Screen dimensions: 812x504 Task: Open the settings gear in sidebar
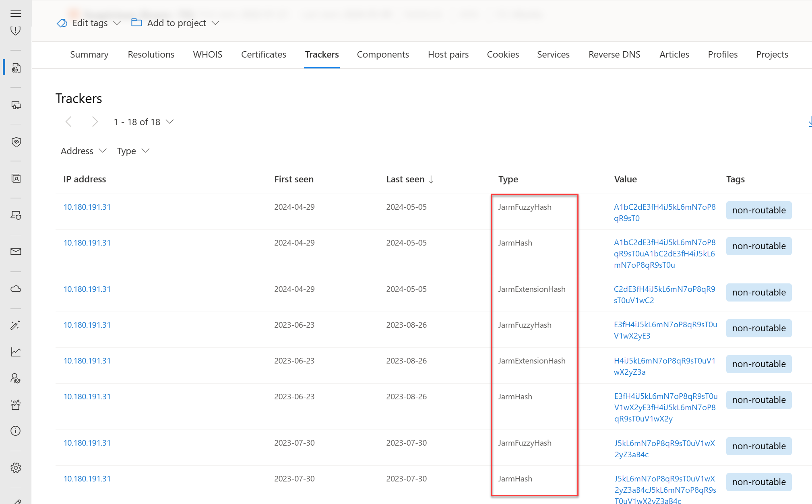(16, 468)
